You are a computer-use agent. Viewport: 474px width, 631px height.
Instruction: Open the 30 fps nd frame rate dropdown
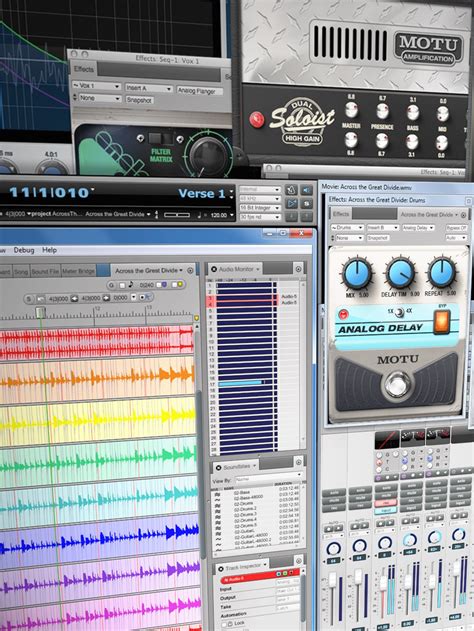pos(260,217)
